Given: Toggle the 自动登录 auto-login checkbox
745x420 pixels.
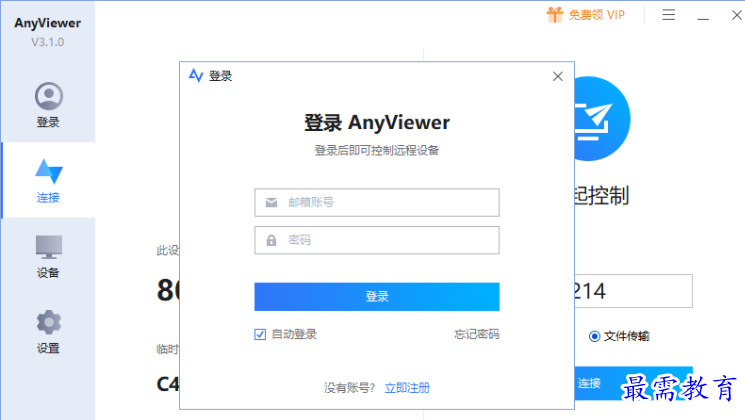Looking at the screenshot, I should pos(260,334).
